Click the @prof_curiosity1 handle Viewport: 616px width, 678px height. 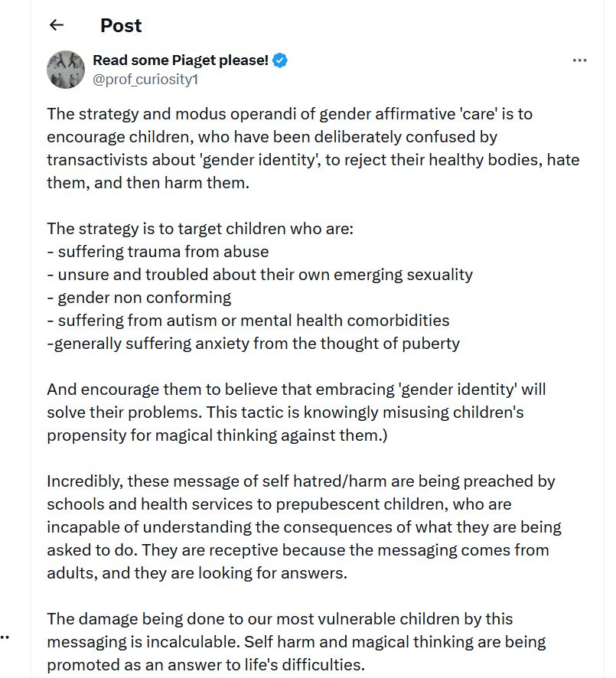pyautogui.click(x=145, y=79)
